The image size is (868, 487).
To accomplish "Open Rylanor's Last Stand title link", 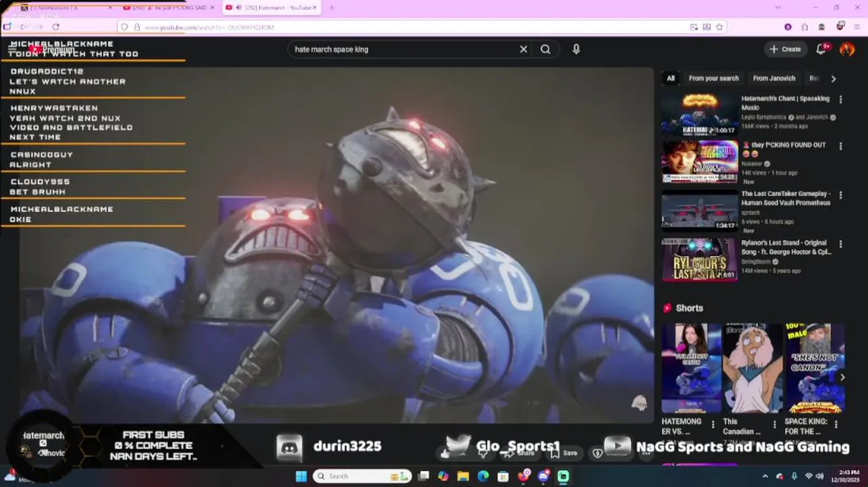I will tap(786, 248).
